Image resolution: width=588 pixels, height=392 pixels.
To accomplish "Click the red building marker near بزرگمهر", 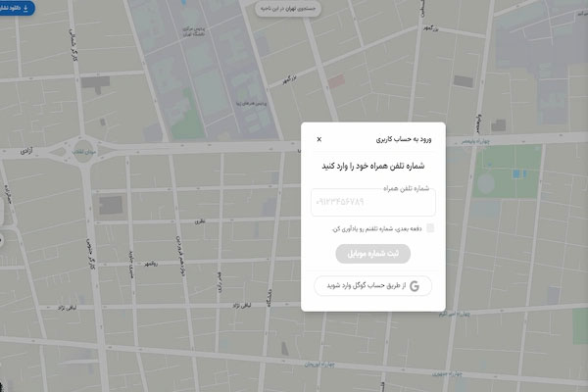I will point(336,81).
